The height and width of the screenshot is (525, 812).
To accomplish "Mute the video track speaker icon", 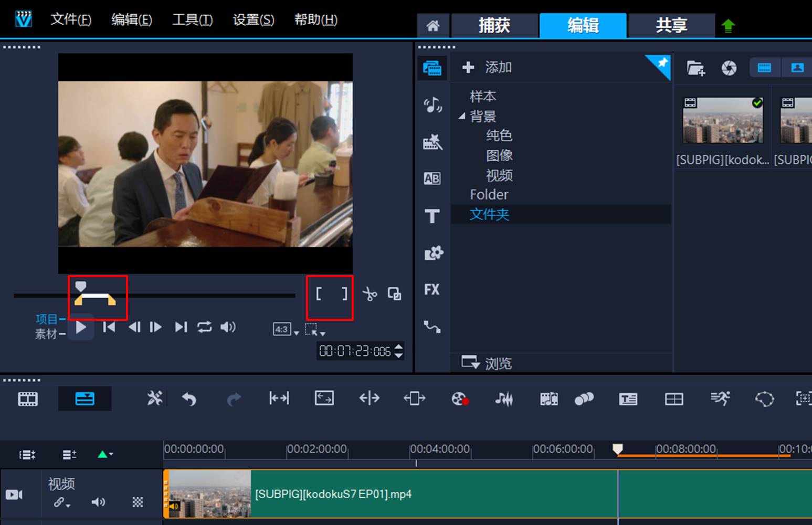I will point(98,502).
